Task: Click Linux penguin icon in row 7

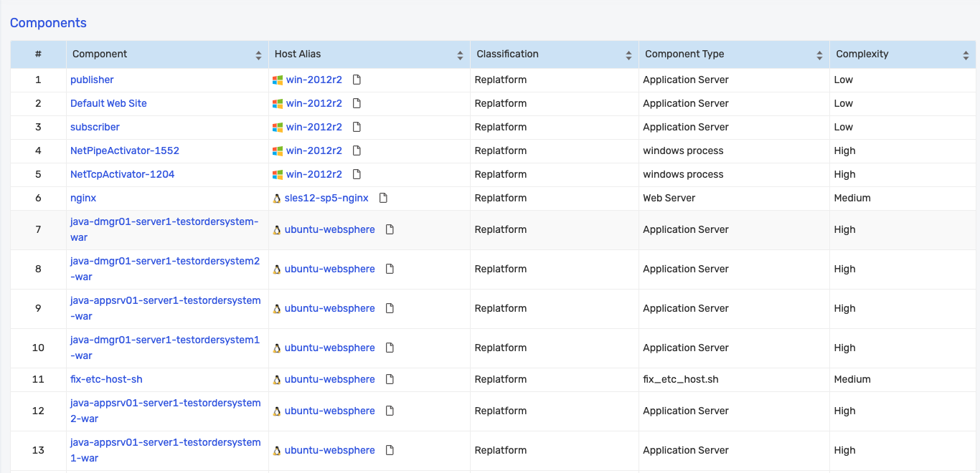Action: click(277, 230)
